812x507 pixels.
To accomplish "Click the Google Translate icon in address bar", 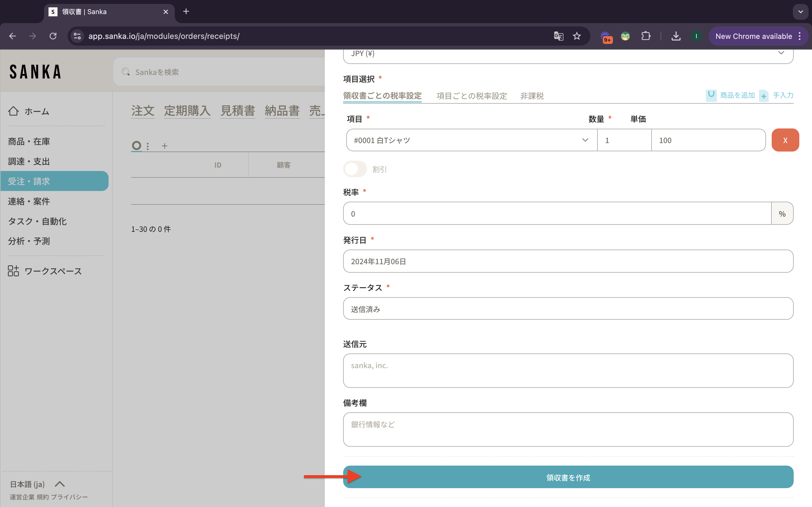I will pyautogui.click(x=558, y=36).
